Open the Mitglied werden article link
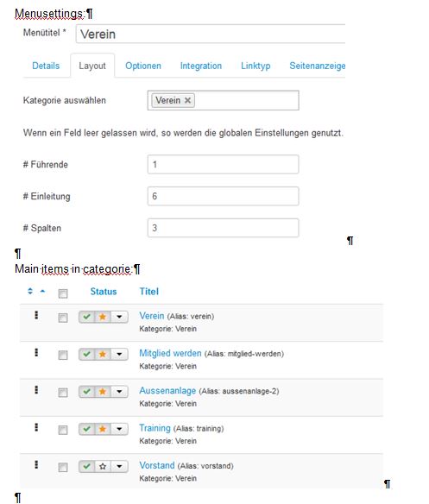Screen dimensions: 429x504 170,353
